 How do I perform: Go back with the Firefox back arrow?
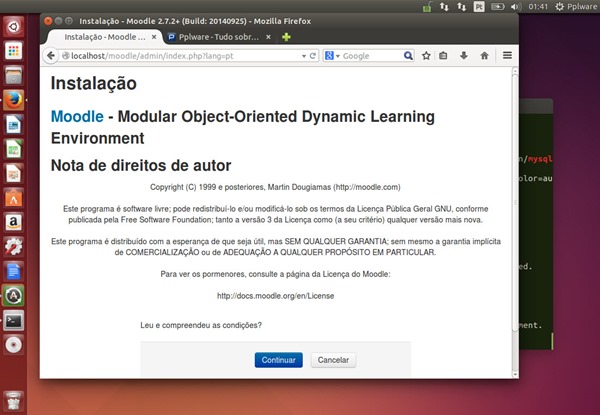click(x=51, y=56)
